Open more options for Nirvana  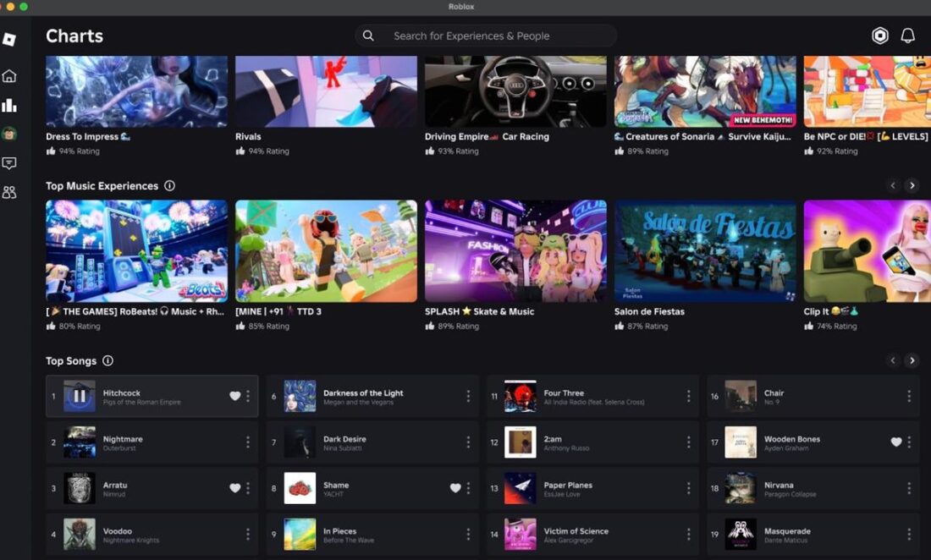[909, 488]
